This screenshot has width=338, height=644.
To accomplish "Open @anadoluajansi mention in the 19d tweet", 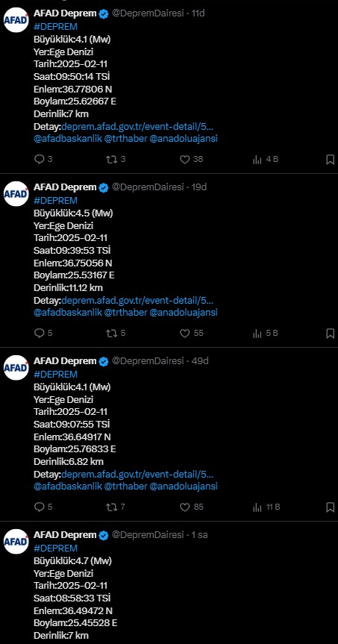I will (184, 312).
